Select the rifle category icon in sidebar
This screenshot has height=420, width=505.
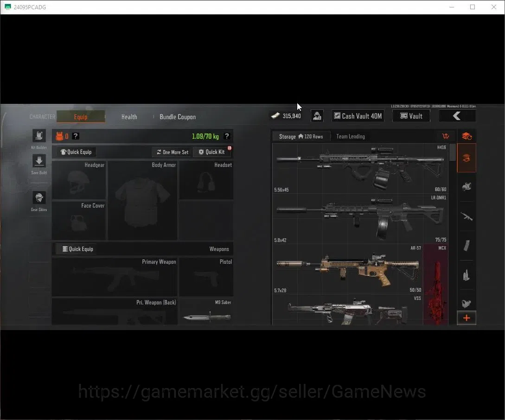coord(467,216)
